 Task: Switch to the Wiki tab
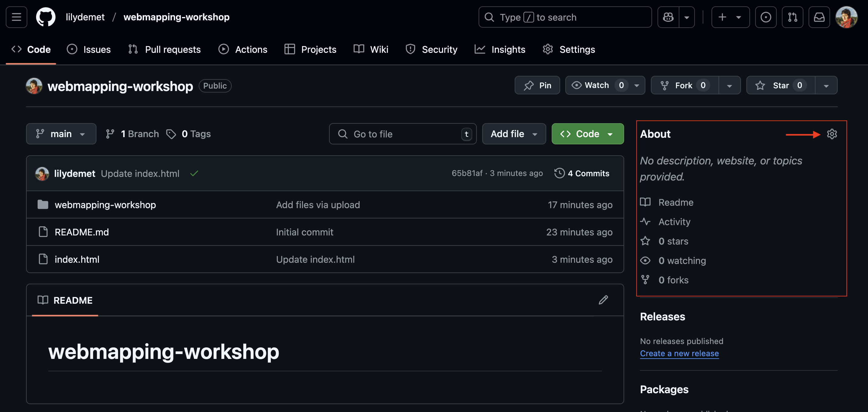[x=371, y=49]
